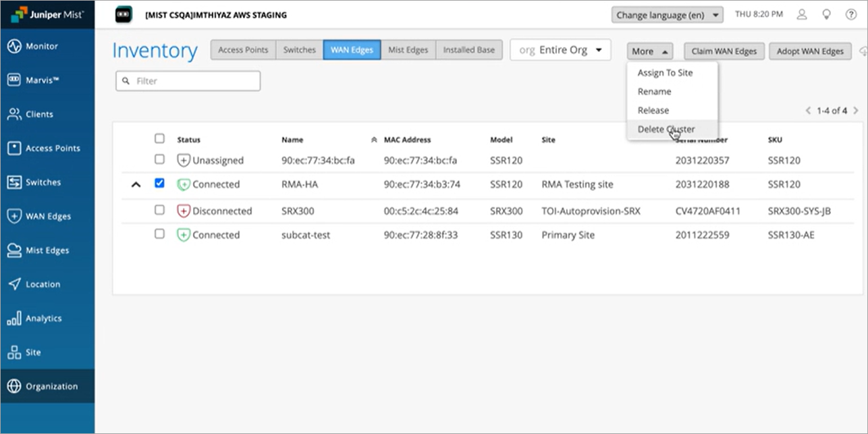Sort by the MAC Address column header
Screen dimensions: 868x434
[407, 140]
